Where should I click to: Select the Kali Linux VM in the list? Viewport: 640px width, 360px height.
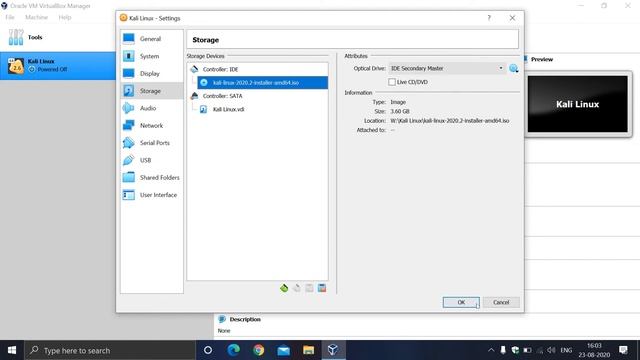pos(58,66)
